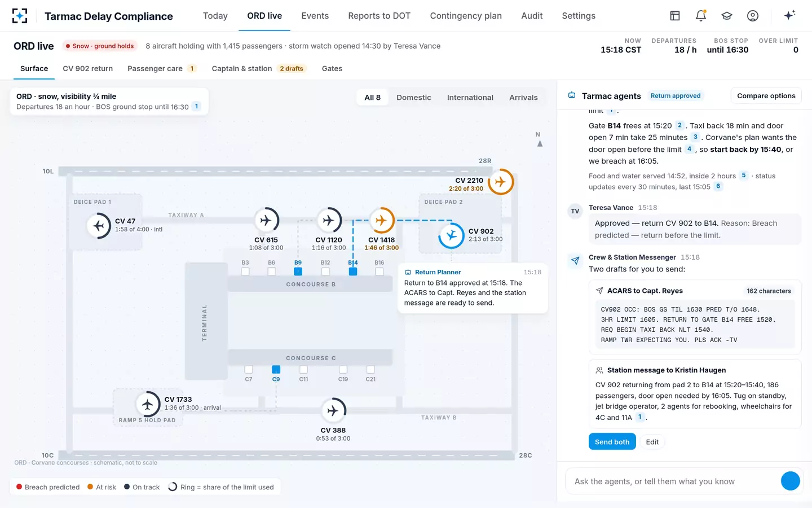
Task: Filter the map to International flights
Action: (470, 98)
